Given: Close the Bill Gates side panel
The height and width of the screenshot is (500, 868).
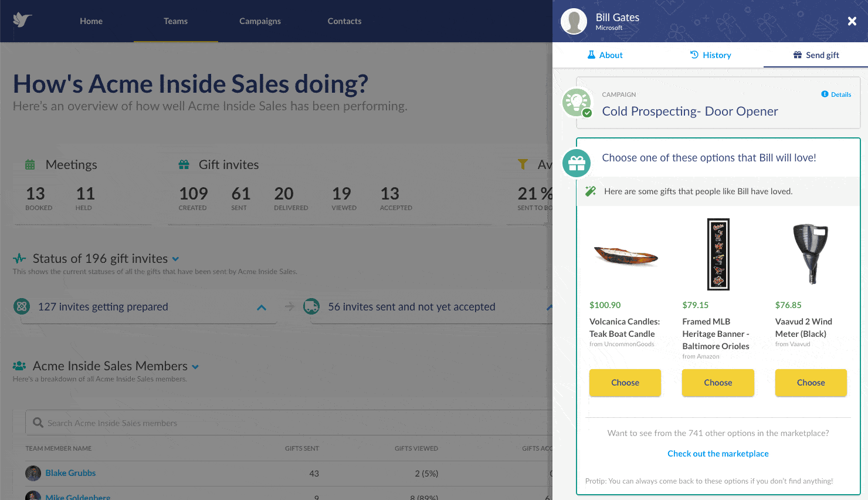Looking at the screenshot, I should [x=852, y=21].
